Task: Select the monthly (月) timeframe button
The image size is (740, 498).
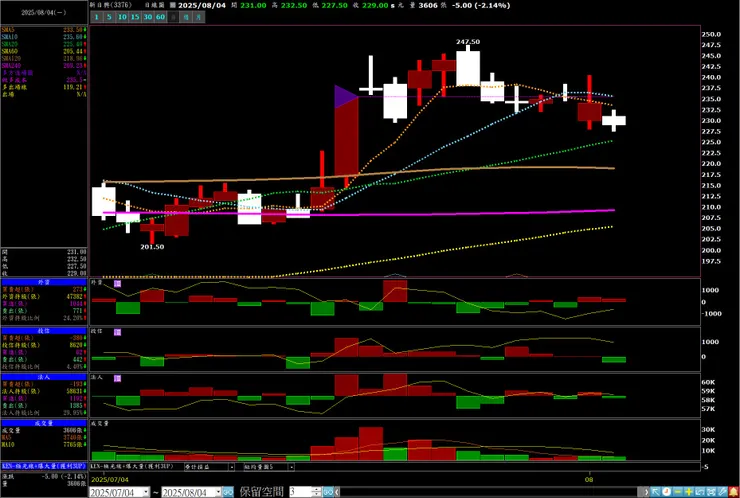Action: (199, 17)
